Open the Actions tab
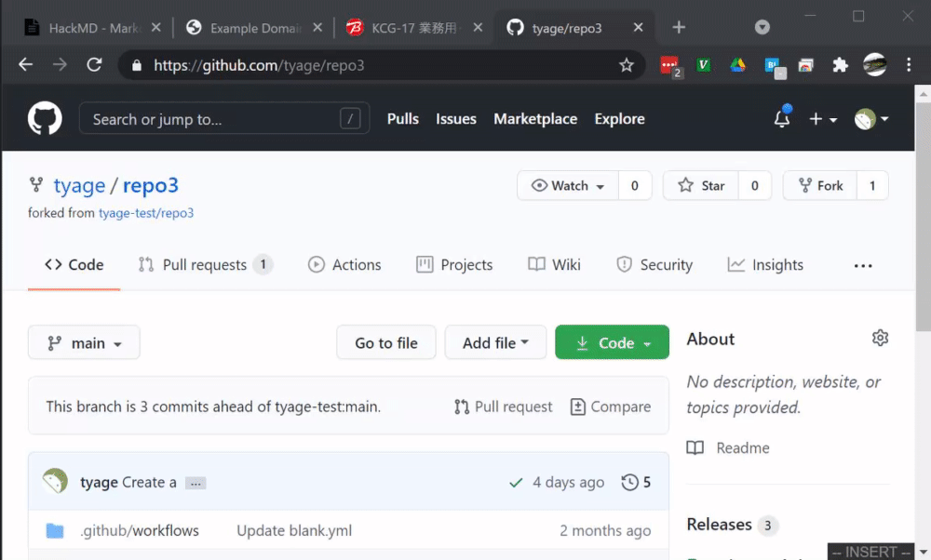The width and height of the screenshot is (931, 560). [x=344, y=264]
